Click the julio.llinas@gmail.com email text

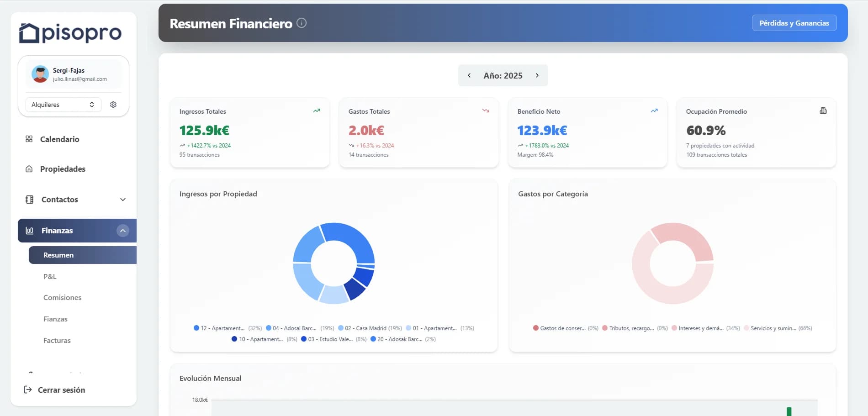coord(80,79)
